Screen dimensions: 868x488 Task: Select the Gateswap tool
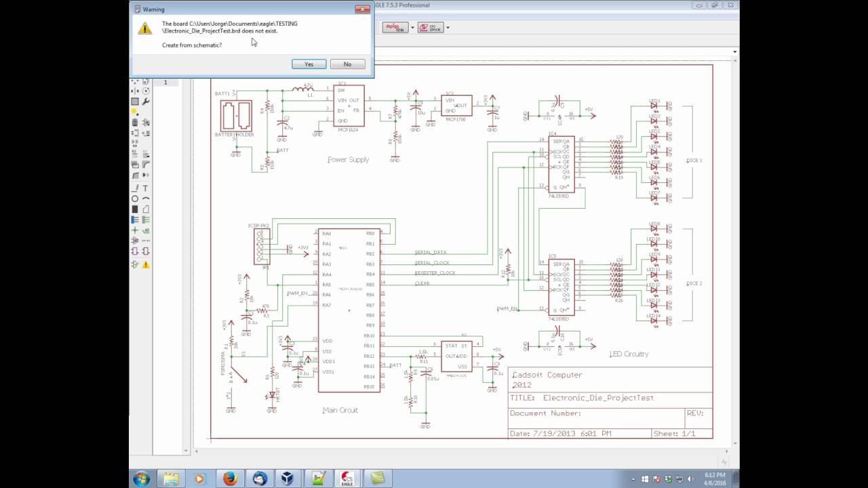tap(135, 142)
